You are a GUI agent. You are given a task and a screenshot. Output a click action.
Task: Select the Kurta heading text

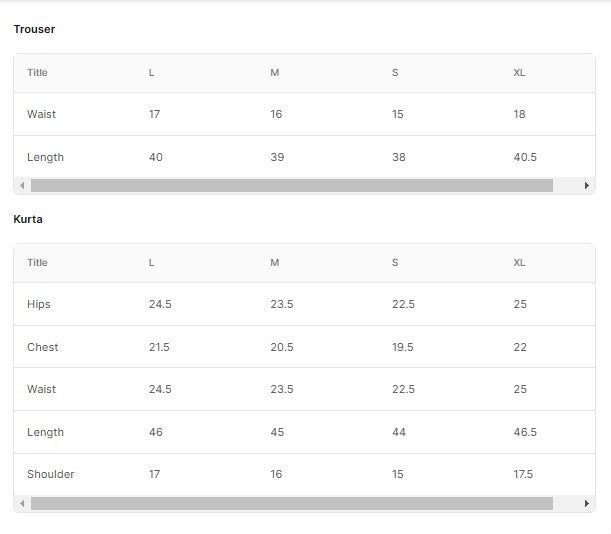28,219
